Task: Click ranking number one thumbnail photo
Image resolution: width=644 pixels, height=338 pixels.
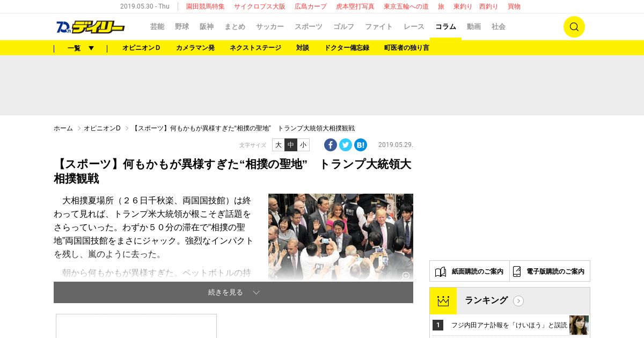Action: pyautogui.click(x=579, y=325)
